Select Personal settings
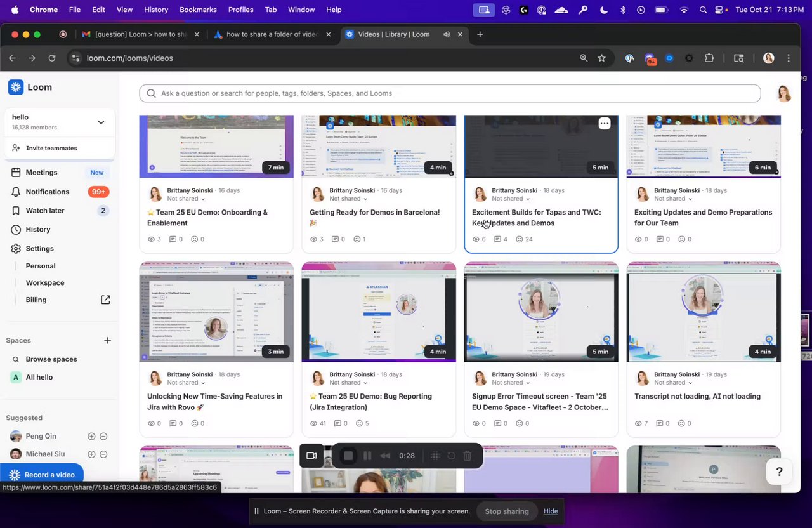The width and height of the screenshot is (812, 528). [x=41, y=266]
